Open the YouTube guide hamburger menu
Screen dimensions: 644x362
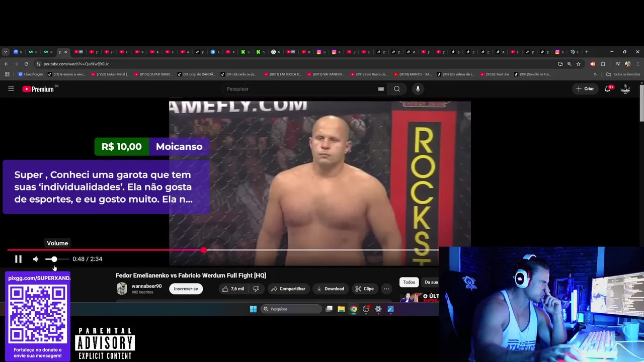11,89
